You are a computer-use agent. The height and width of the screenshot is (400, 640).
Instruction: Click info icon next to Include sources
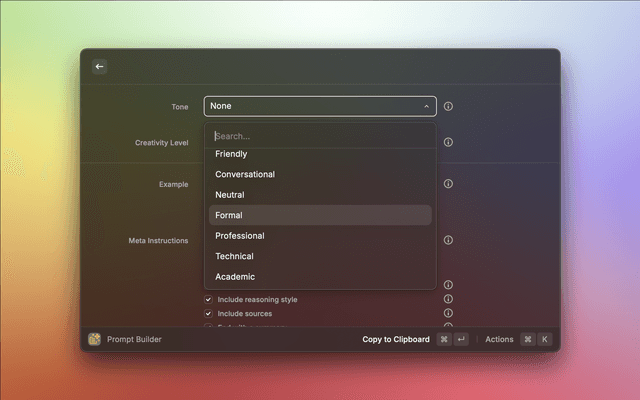(x=448, y=313)
